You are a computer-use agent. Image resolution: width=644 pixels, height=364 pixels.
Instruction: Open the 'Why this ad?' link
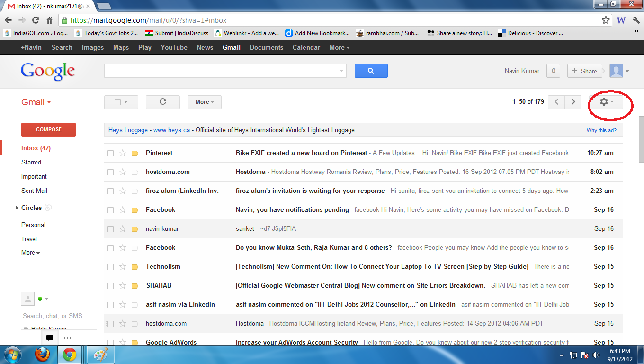[x=601, y=130]
